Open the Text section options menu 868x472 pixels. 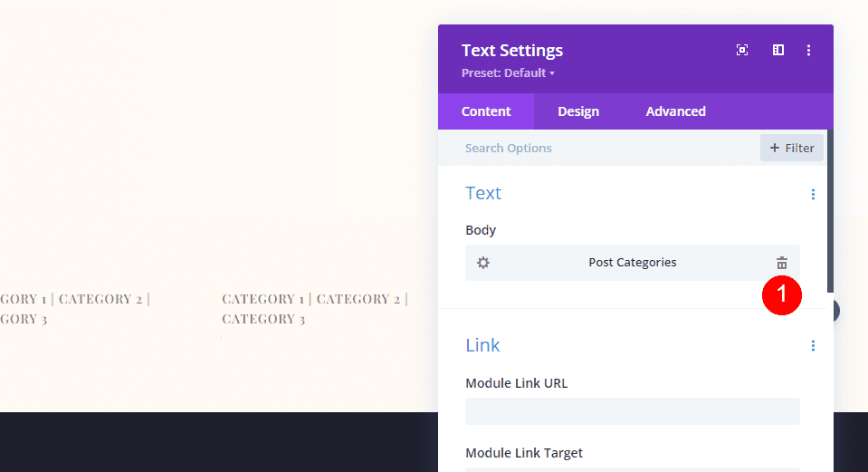click(x=813, y=194)
